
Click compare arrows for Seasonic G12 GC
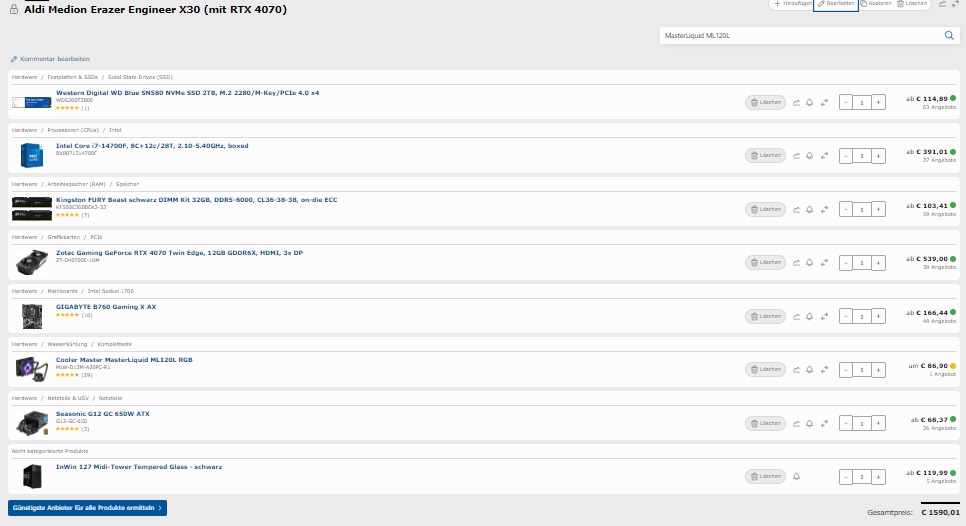point(825,423)
